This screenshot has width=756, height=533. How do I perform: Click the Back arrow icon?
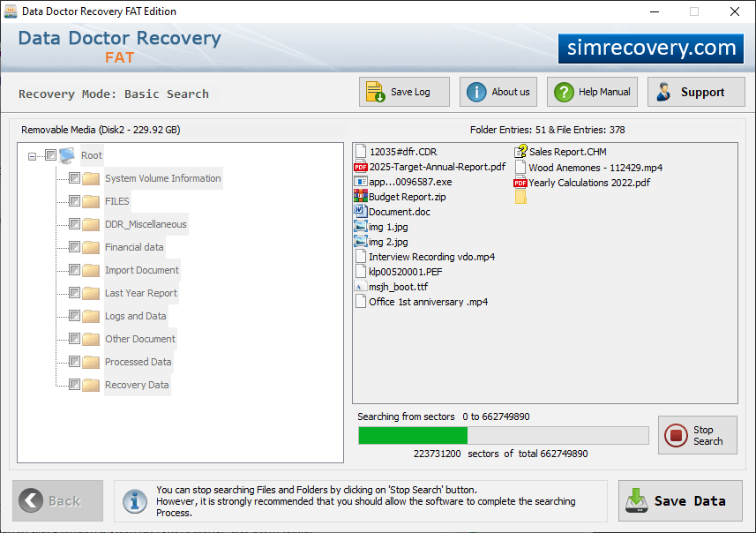click(x=31, y=500)
